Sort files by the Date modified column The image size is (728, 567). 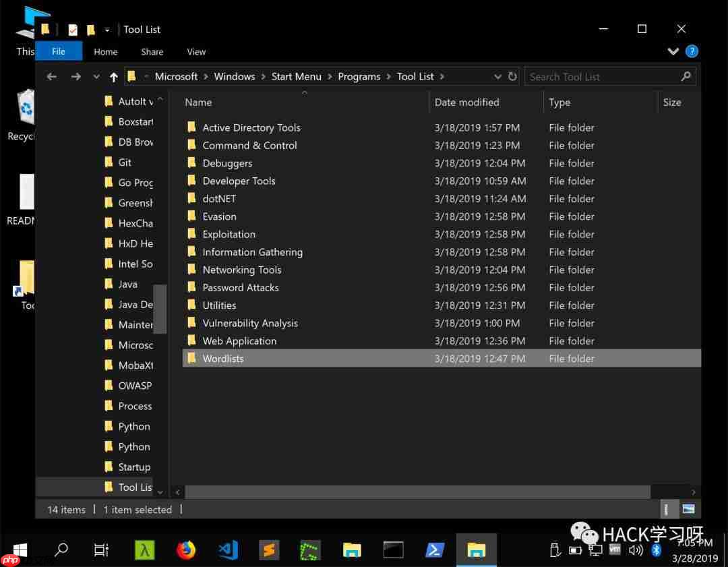point(466,102)
